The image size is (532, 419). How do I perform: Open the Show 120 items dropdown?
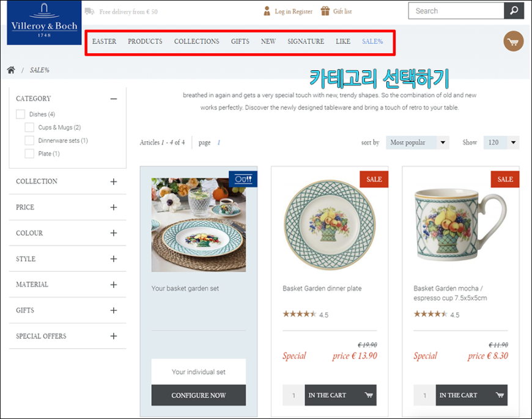[x=501, y=143]
